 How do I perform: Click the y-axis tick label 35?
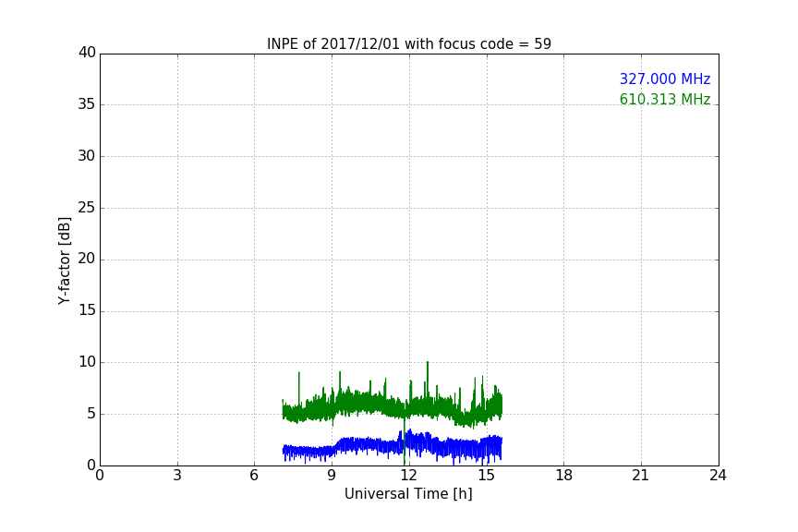[87, 104]
